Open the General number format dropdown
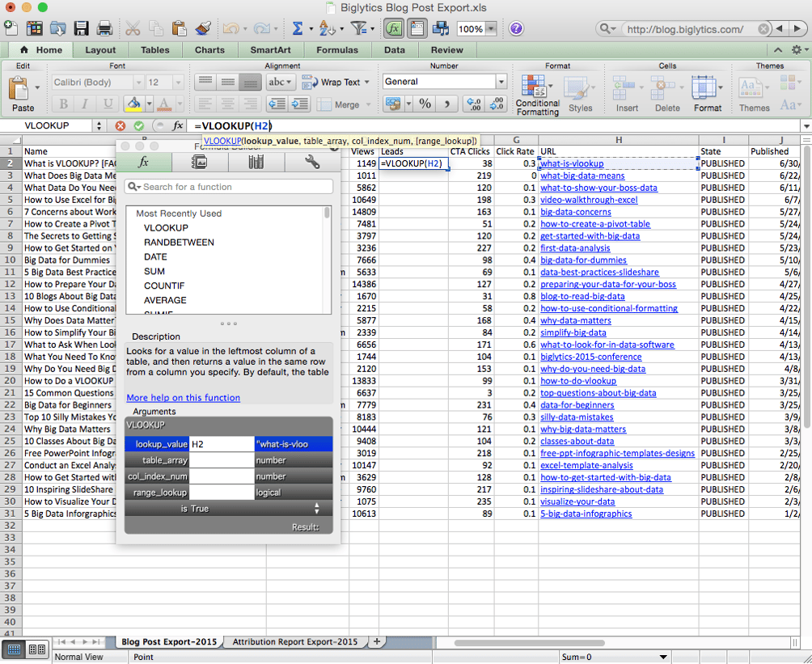 point(443,81)
